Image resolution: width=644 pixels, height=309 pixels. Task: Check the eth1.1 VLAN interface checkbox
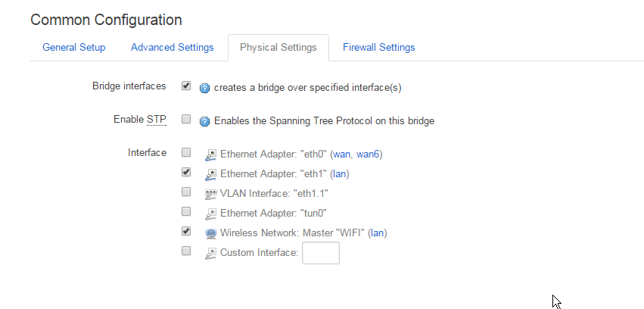point(186,192)
